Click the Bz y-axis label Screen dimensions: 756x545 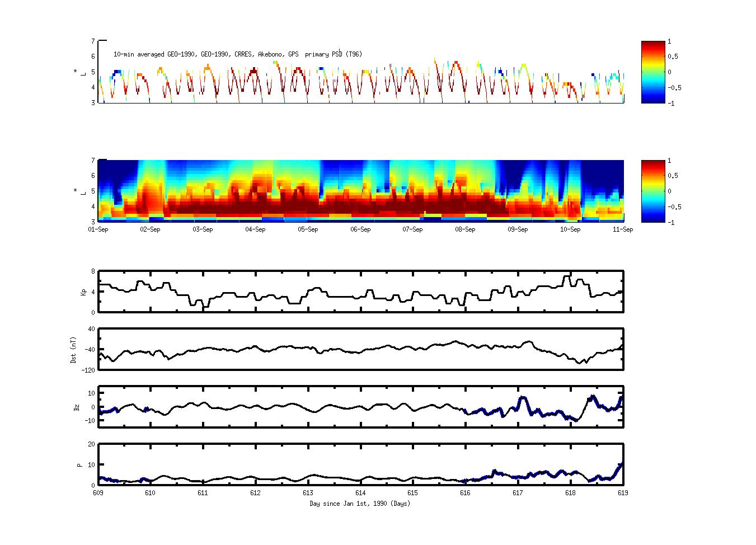tap(76, 407)
